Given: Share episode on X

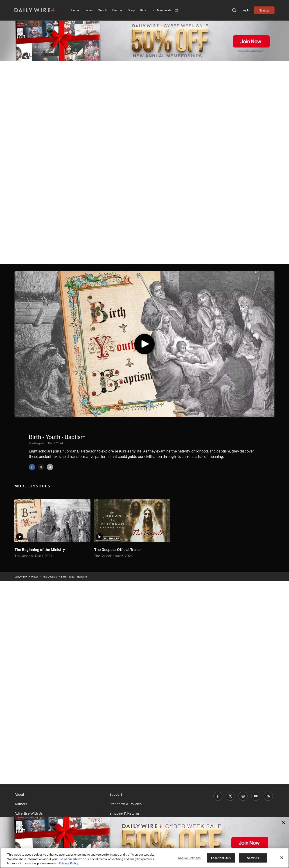Looking at the screenshot, I should point(41,467).
